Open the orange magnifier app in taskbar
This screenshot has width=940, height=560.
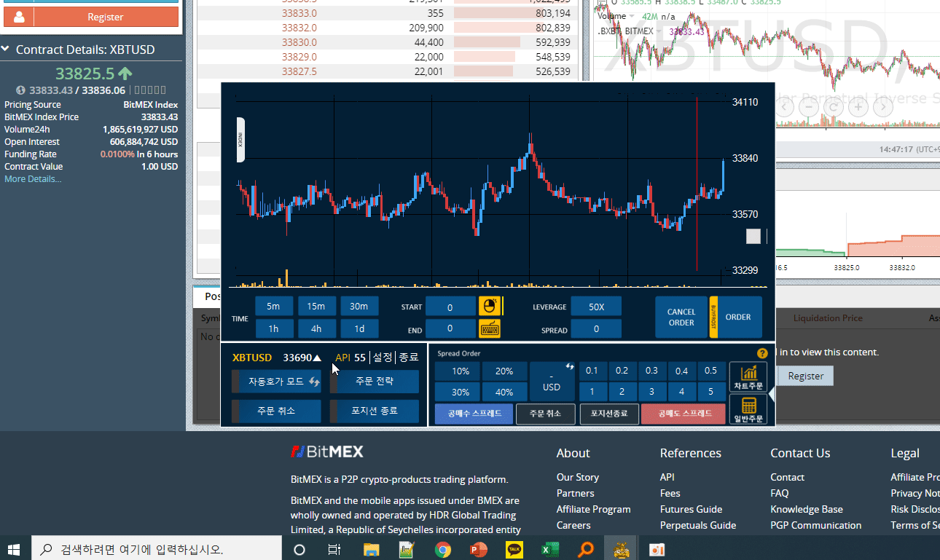click(x=585, y=549)
